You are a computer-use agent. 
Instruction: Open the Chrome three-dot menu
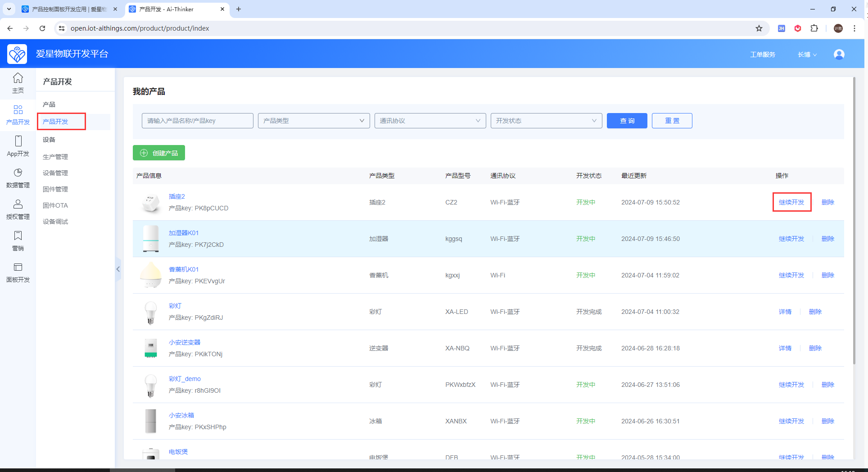pos(854,28)
